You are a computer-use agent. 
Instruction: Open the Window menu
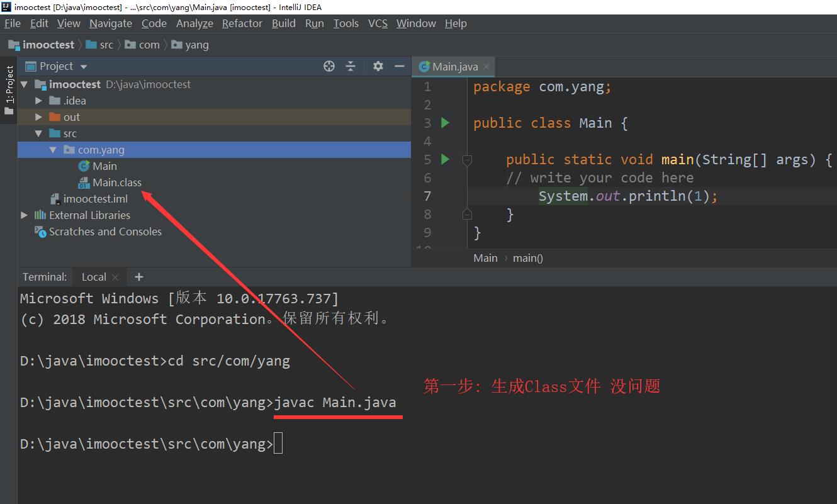[416, 23]
